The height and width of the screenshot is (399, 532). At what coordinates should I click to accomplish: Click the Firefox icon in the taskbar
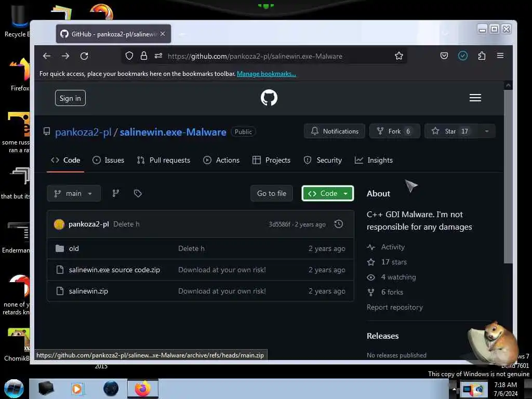143,389
